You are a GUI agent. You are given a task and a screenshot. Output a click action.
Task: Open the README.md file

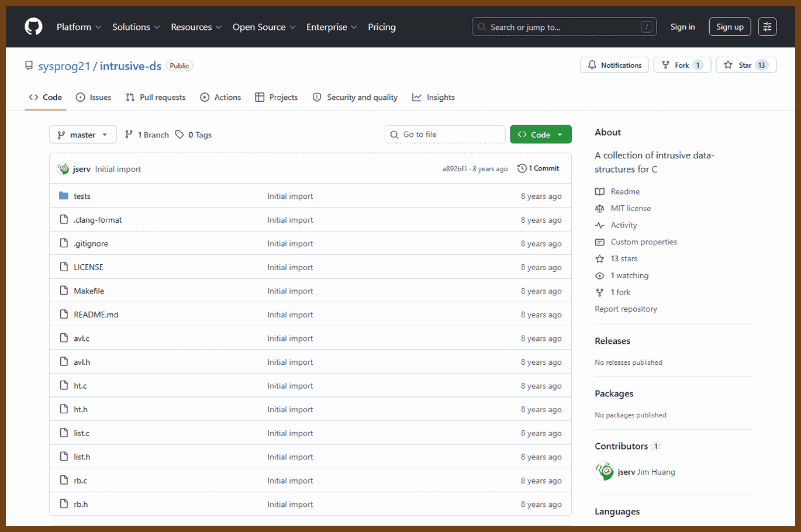click(96, 315)
